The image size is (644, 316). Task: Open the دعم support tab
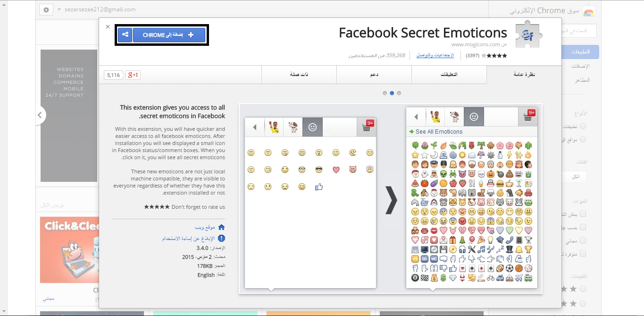coord(374,75)
